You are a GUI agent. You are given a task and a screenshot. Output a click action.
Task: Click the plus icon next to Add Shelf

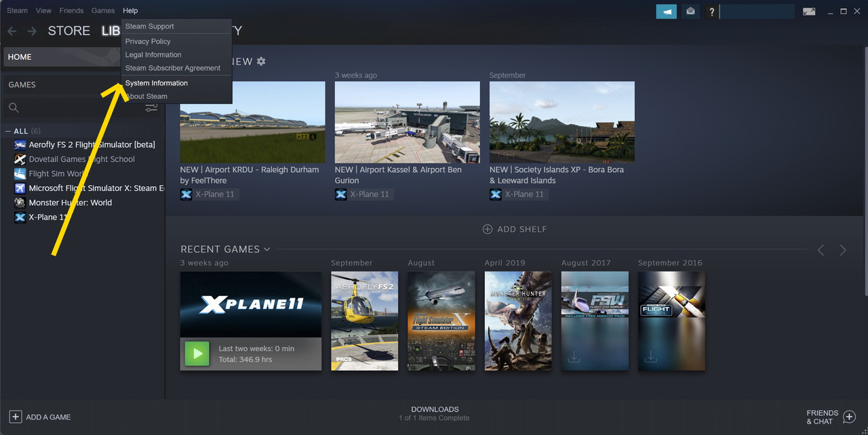487,229
